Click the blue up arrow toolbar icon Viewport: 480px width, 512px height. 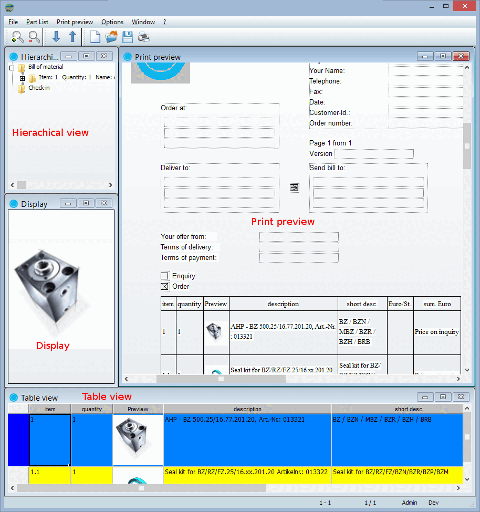(x=72, y=36)
